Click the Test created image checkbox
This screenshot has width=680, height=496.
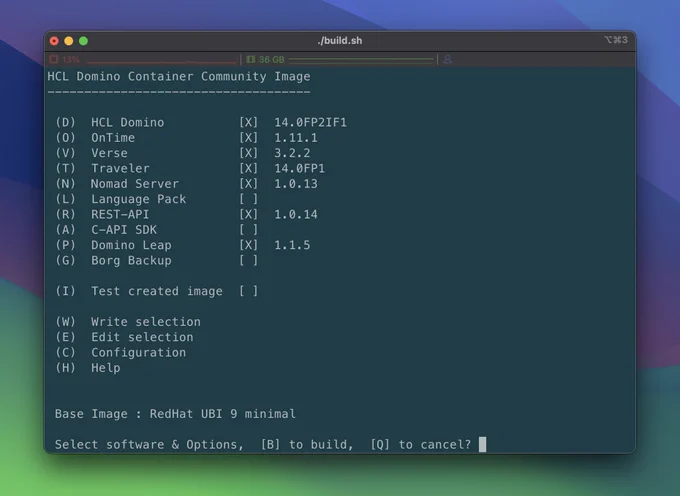pos(248,291)
